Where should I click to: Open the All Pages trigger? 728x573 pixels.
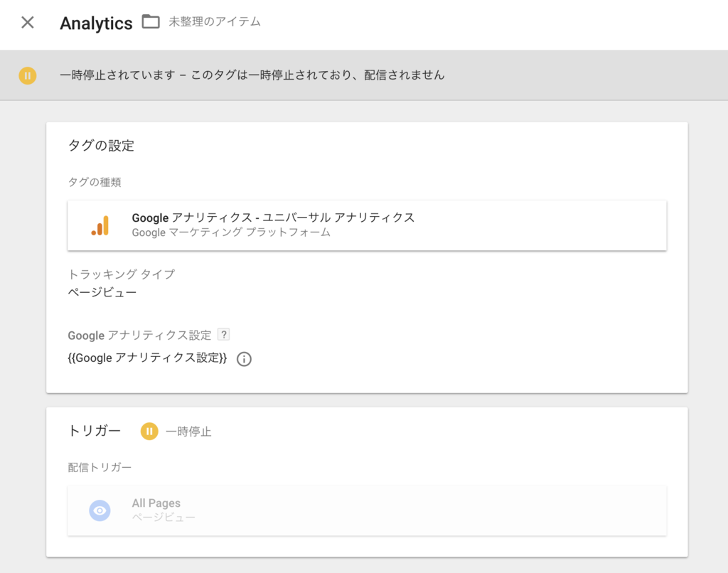tap(367, 510)
